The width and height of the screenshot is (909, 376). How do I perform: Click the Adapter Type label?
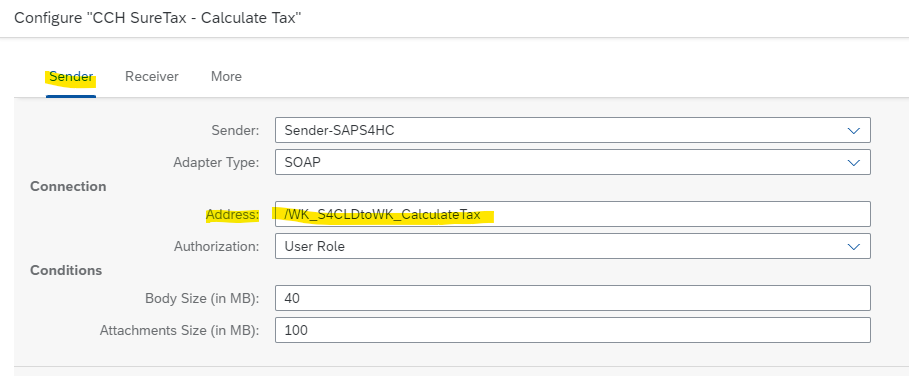click(216, 163)
